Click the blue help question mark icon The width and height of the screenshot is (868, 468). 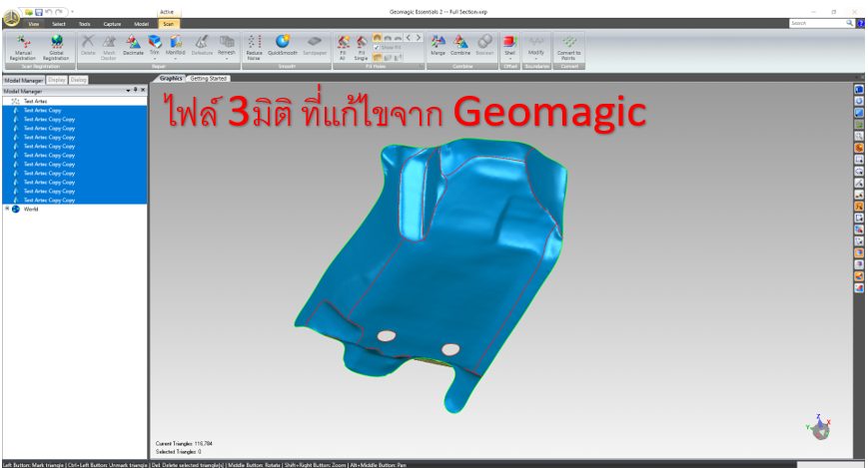point(861,23)
